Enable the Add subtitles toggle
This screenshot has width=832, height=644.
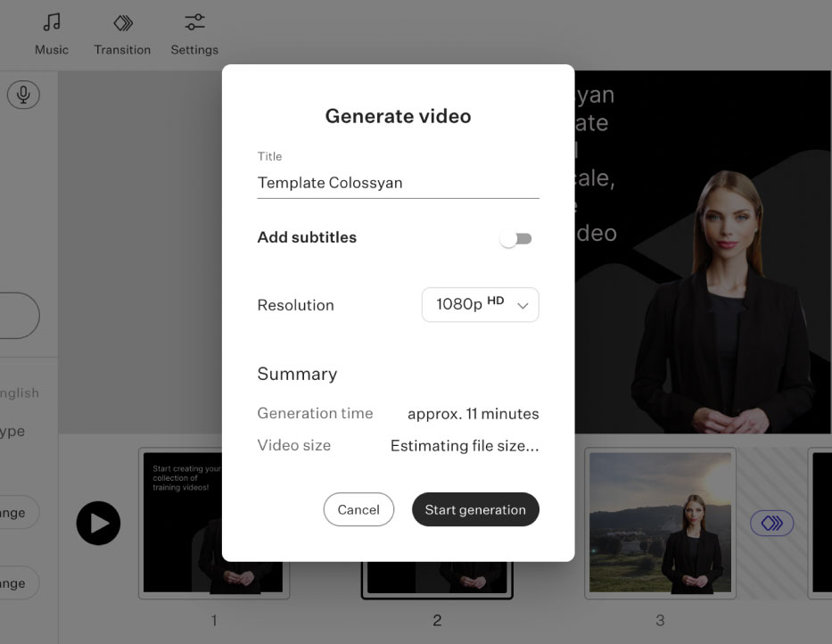tap(515, 237)
